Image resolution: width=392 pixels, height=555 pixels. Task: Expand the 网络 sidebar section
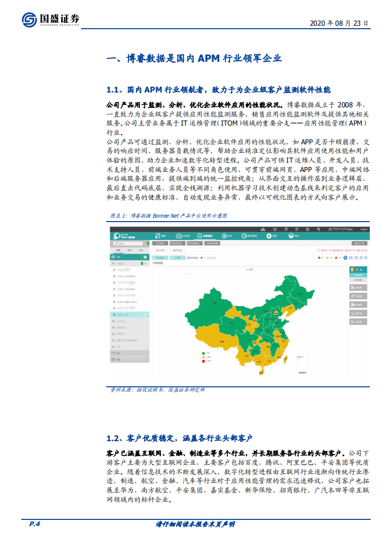[130, 359]
